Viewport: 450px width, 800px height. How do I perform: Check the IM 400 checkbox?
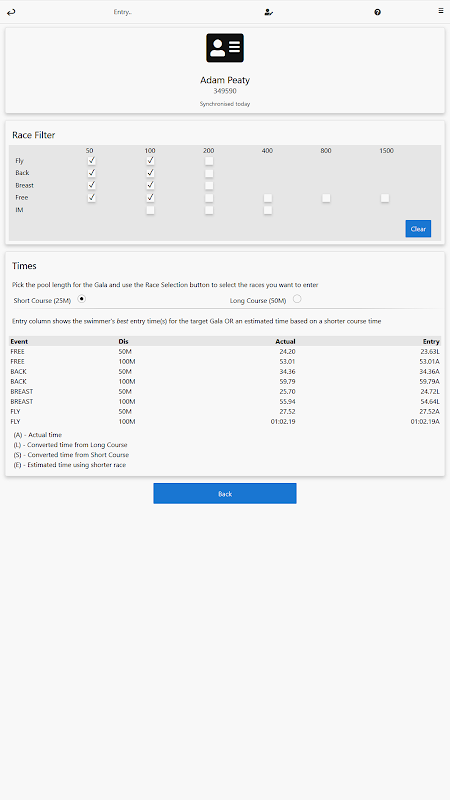[x=267, y=210]
